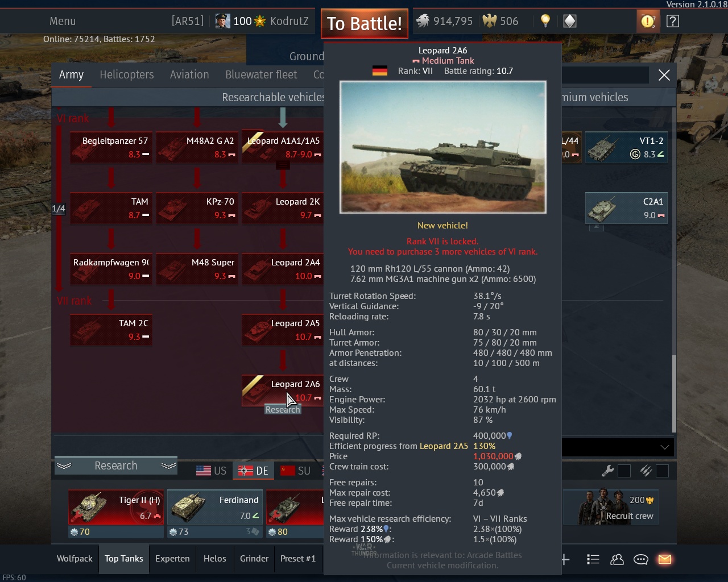Select the M48 Super vehicle
Screen dimensions: 728x582
coord(197,269)
